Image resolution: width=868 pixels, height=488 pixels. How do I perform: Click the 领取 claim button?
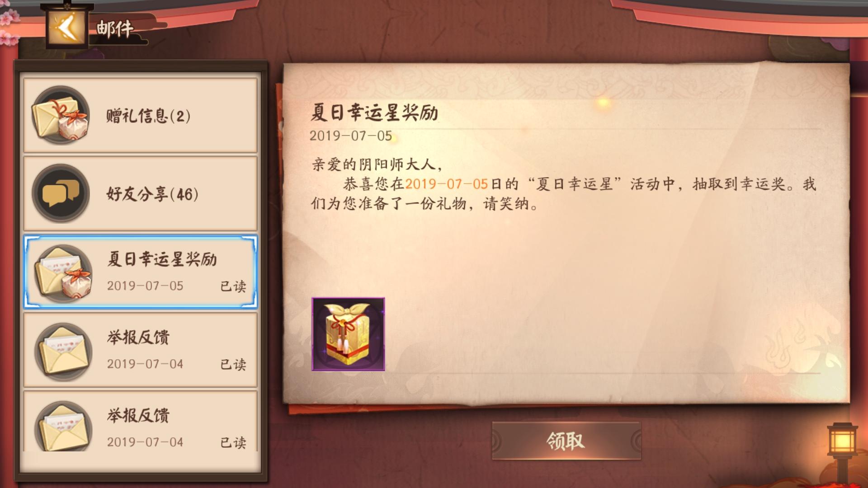coord(566,441)
